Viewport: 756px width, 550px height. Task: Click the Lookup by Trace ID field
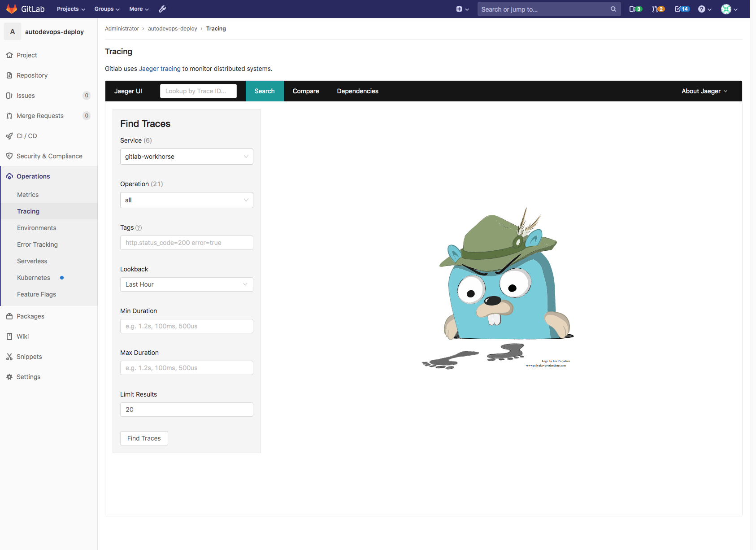(x=198, y=91)
